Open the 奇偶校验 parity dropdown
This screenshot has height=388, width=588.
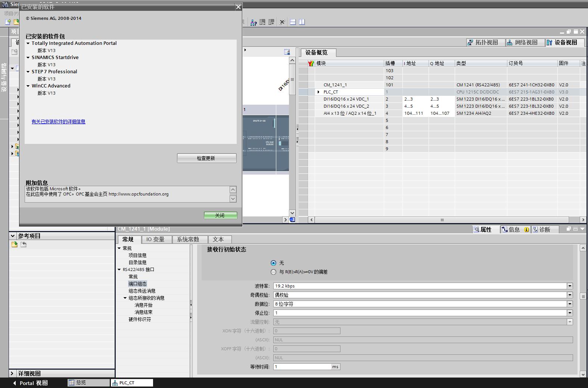(x=570, y=295)
